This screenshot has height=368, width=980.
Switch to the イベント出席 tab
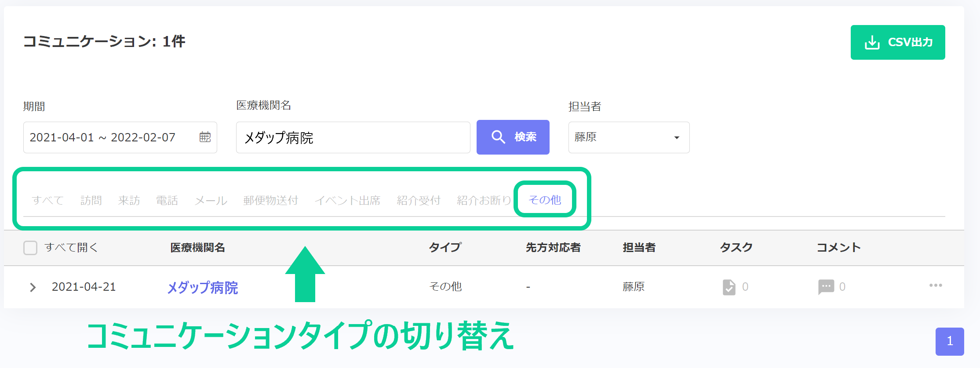347,200
